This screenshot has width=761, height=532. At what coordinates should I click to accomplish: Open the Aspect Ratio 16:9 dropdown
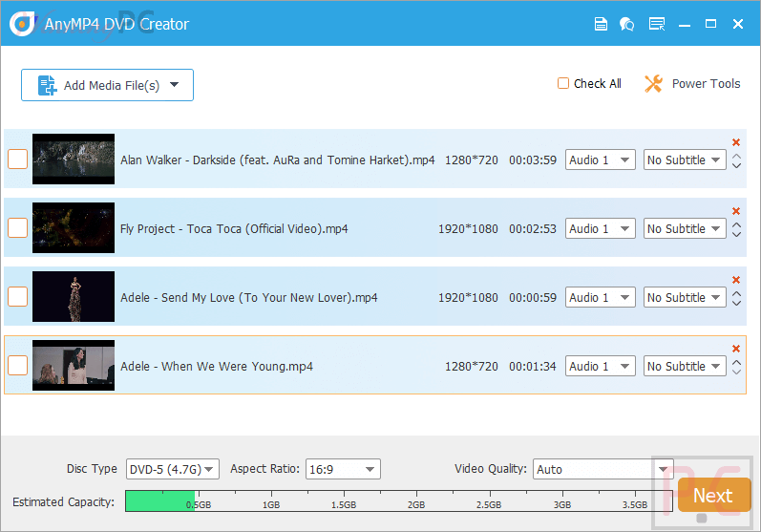click(343, 469)
